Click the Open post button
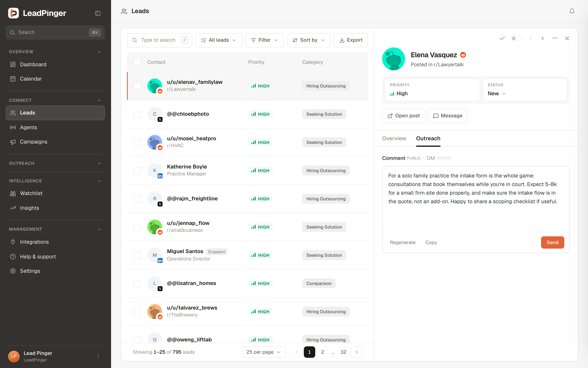Image resolution: width=588 pixels, height=368 pixels. tap(404, 116)
